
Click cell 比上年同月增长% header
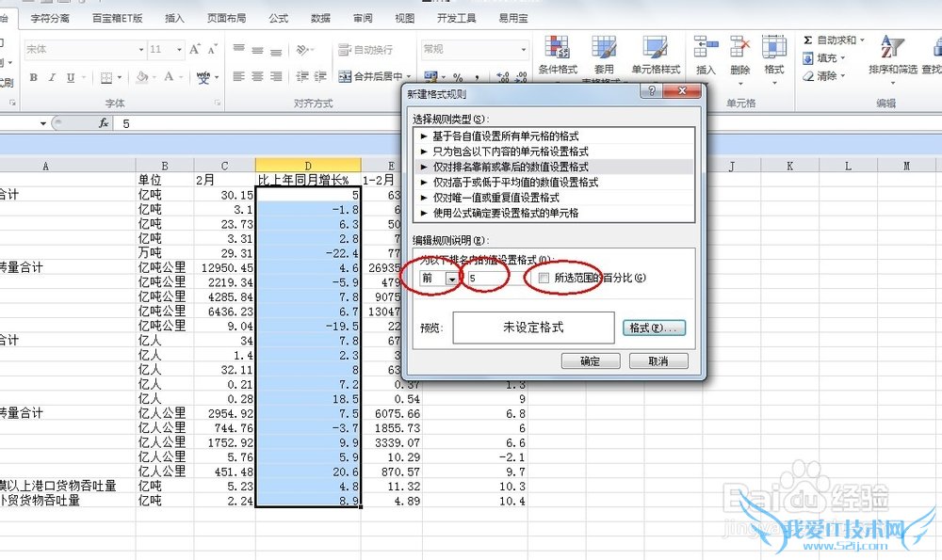click(308, 180)
